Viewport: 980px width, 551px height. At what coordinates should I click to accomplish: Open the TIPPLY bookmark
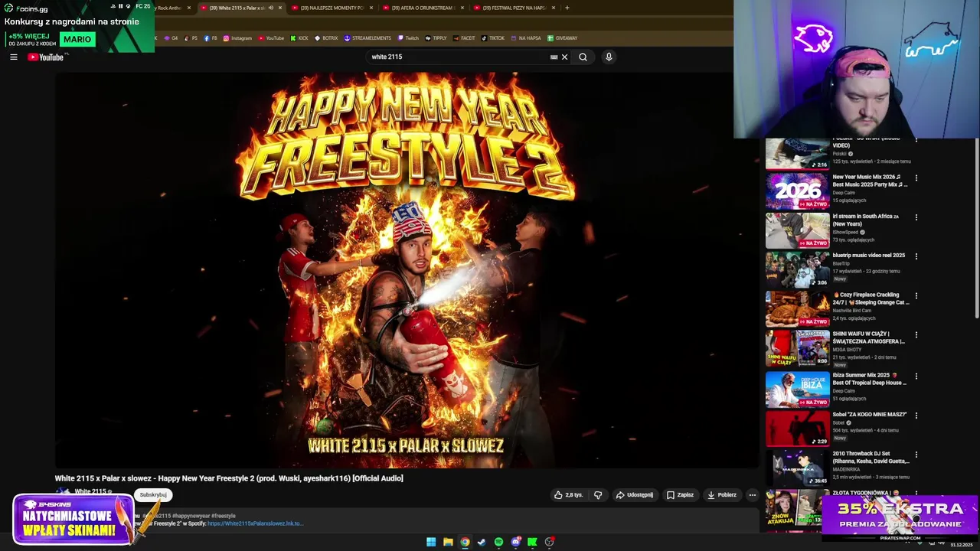(x=436, y=37)
